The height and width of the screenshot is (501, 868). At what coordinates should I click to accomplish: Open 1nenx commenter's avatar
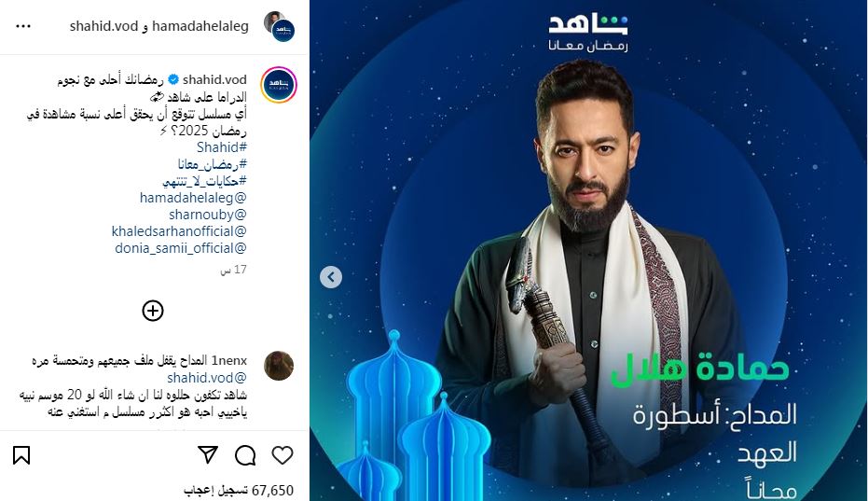pos(279,365)
